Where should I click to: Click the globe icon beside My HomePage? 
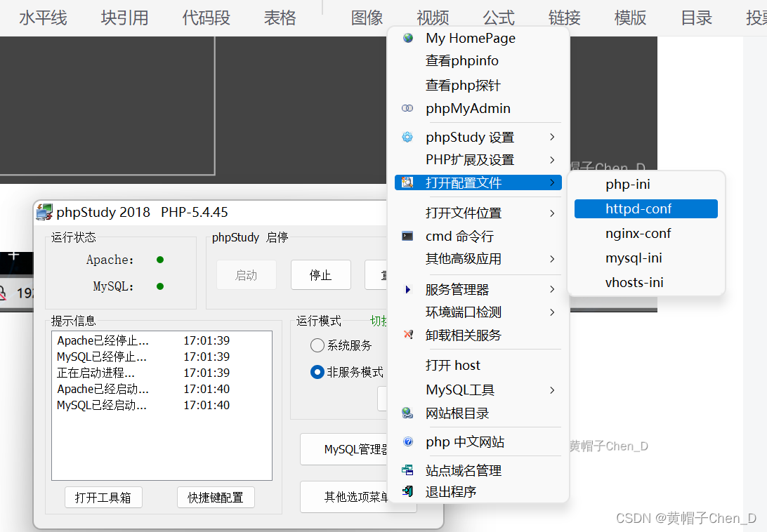[408, 38]
